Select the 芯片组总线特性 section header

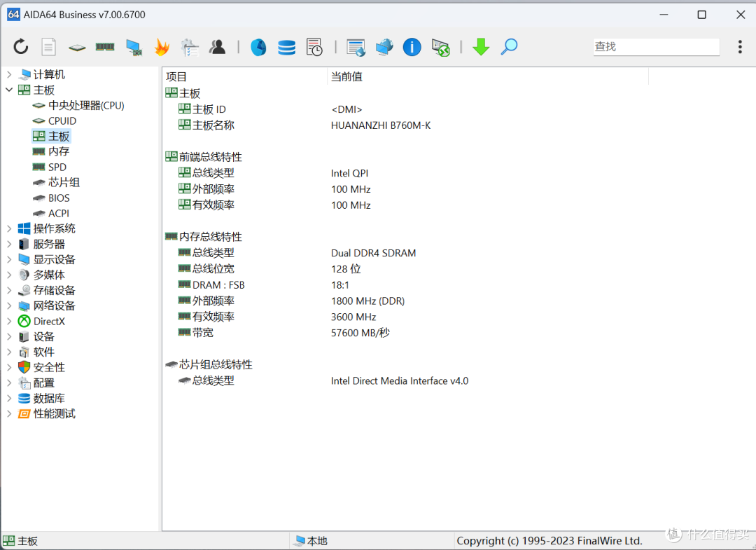[209, 365]
